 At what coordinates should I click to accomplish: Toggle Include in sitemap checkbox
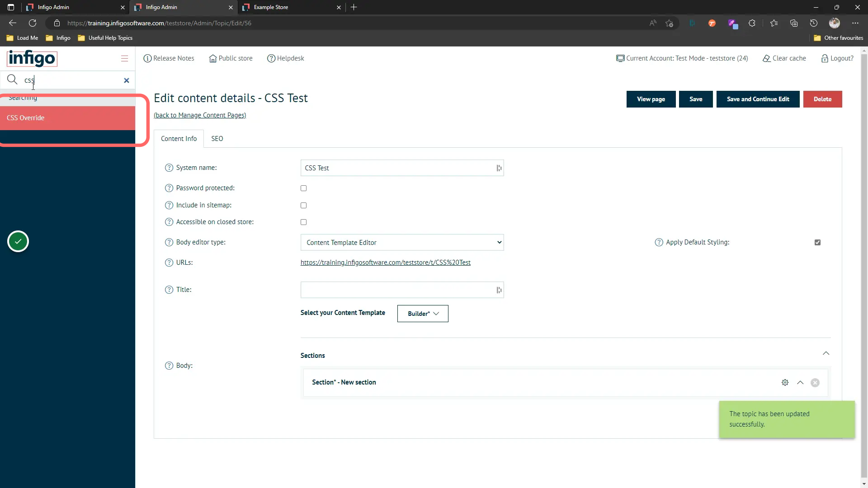[x=304, y=205]
